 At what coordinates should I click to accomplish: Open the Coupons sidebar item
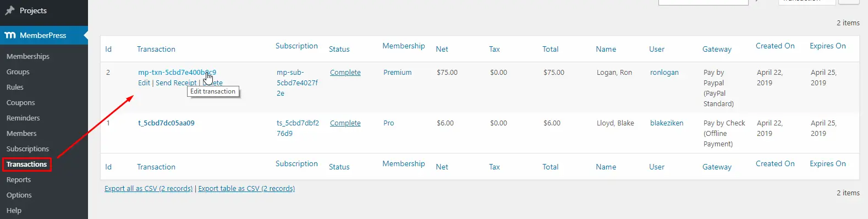[x=20, y=102]
